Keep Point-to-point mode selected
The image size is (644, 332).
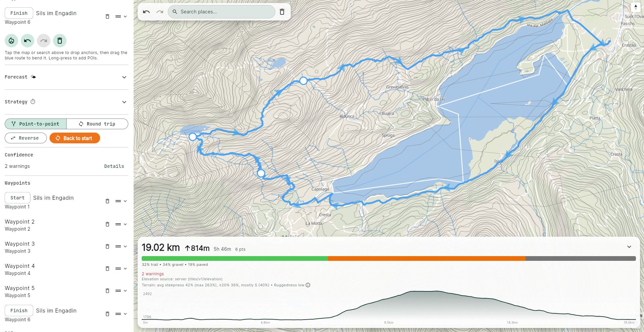click(x=35, y=124)
